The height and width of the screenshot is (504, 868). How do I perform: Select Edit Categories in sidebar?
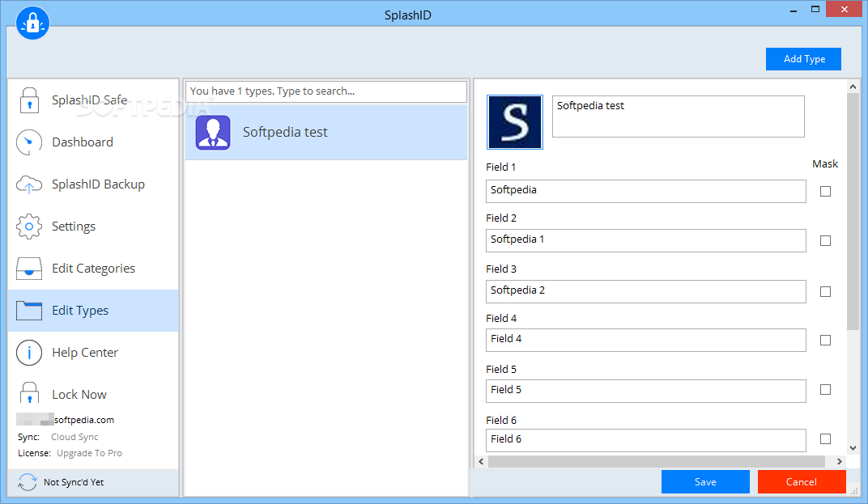[94, 269]
